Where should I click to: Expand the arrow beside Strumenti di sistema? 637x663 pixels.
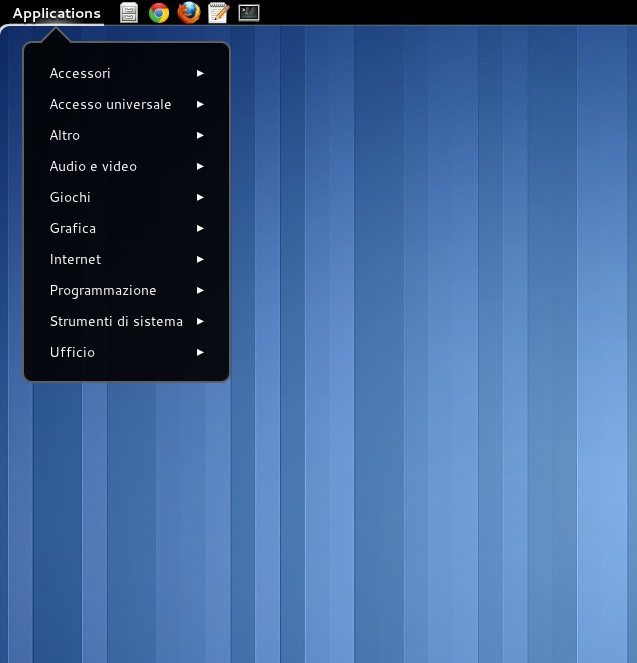point(200,321)
